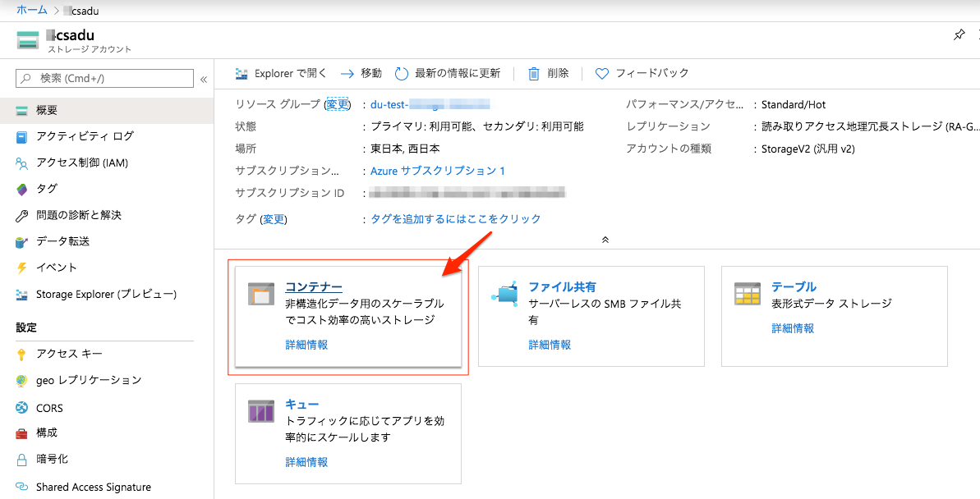The image size is (980, 499).
Task: Click the 移動 arrow toolbar button
Action: 361,74
